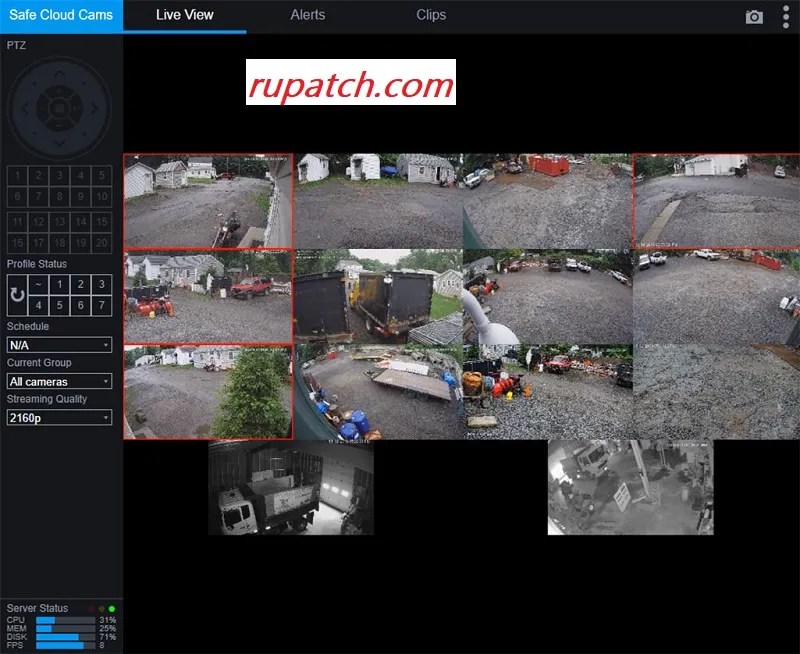
Task: Change Streaming Quality from 2160p
Action: coord(57,418)
